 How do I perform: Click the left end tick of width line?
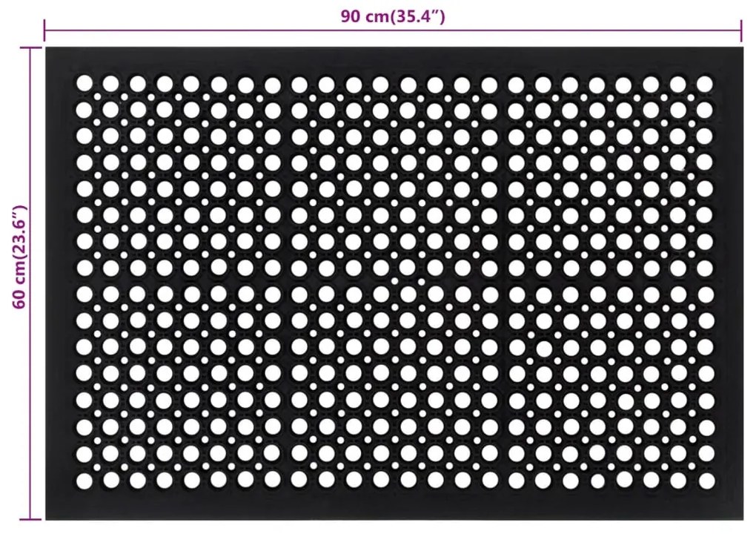point(45,30)
